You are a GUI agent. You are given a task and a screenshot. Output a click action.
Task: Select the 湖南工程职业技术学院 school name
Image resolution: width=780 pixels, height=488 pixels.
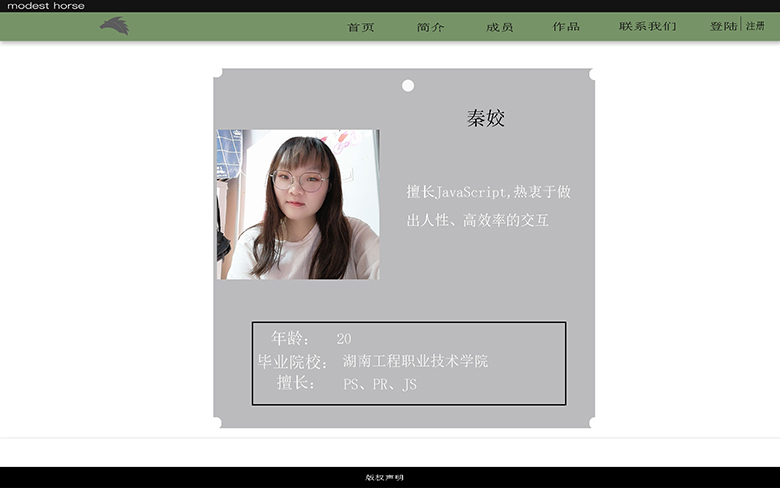click(415, 362)
